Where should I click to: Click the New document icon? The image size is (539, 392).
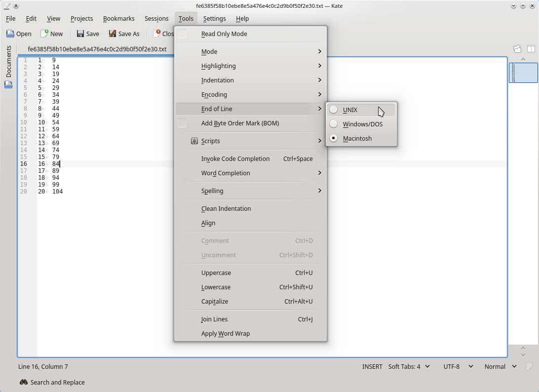(x=44, y=34)
